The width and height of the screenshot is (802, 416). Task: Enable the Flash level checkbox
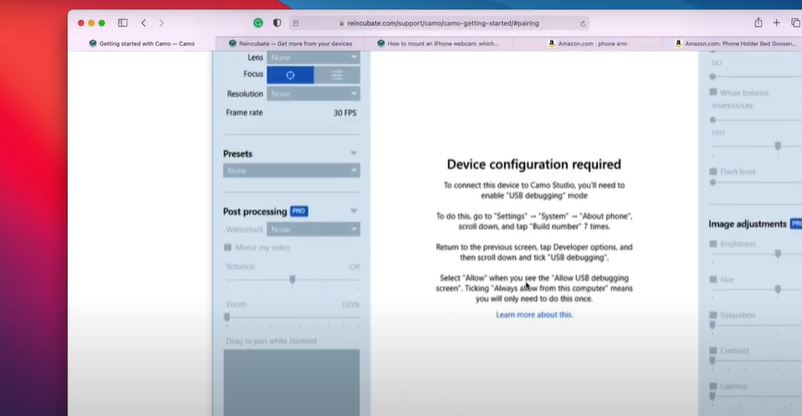[712, 171]
